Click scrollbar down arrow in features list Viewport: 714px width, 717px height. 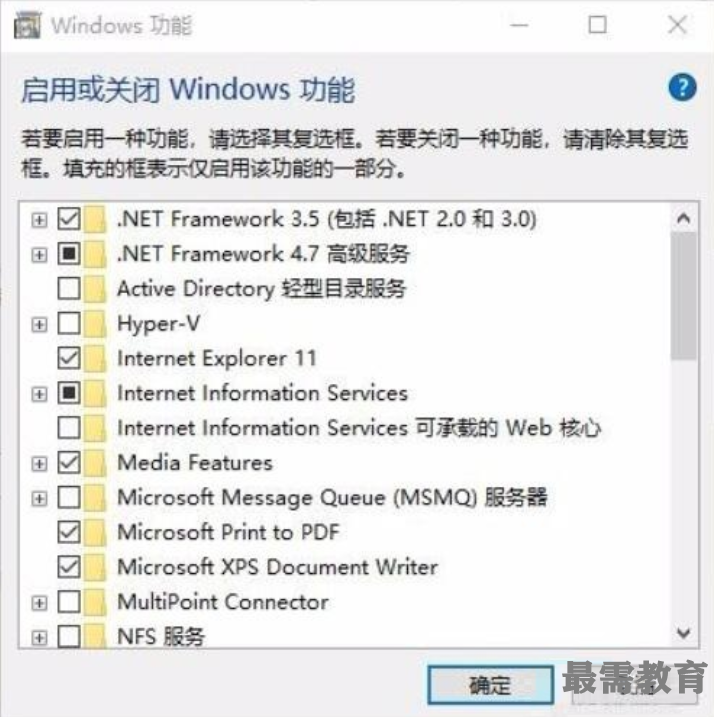coord(684,633)
